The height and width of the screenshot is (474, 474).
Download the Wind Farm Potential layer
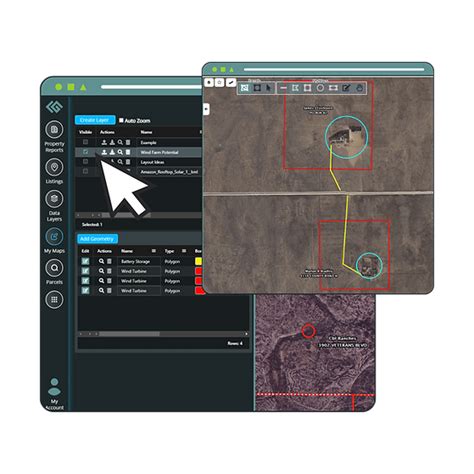[112, 152]
